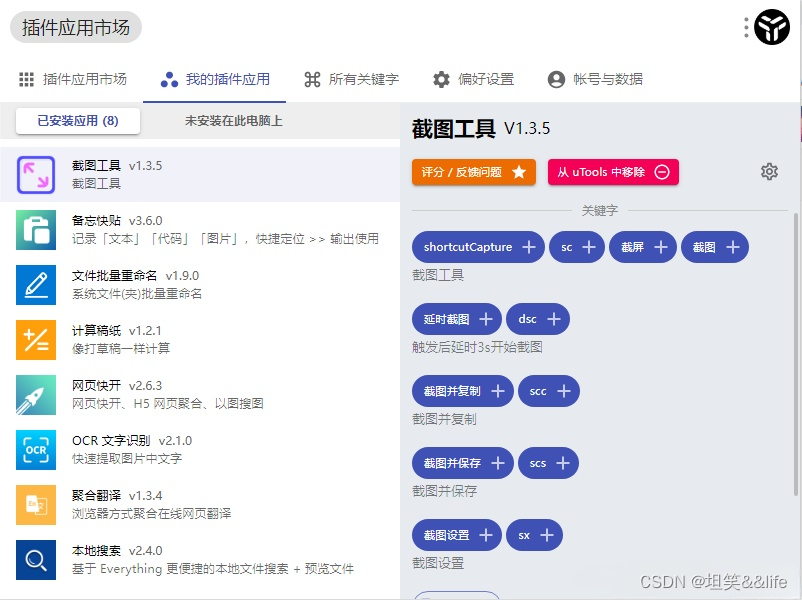Click the 截图并复制 keyword label
802x600 pixels.
tap(452, 391)
